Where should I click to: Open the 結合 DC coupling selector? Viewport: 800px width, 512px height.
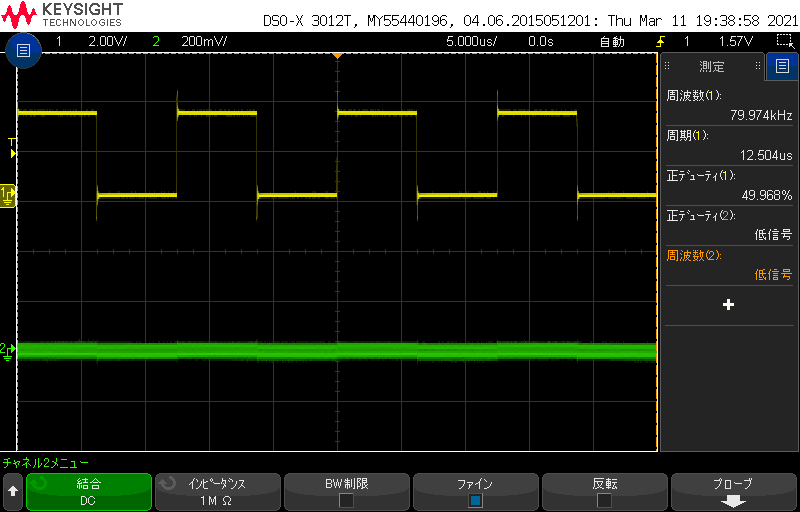click(88, 492)
